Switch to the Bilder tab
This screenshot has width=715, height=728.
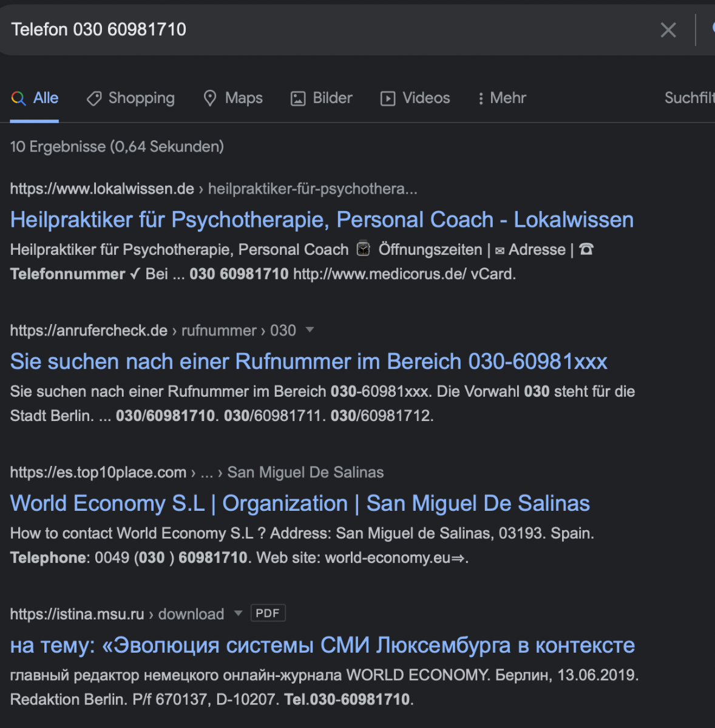pos(322,98)
